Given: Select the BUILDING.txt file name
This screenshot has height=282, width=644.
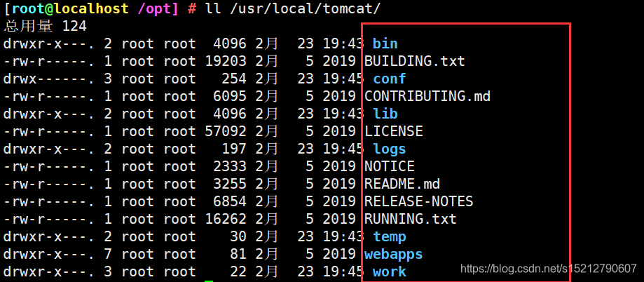Looking at the screenshot, I should [x=414, y=61].
